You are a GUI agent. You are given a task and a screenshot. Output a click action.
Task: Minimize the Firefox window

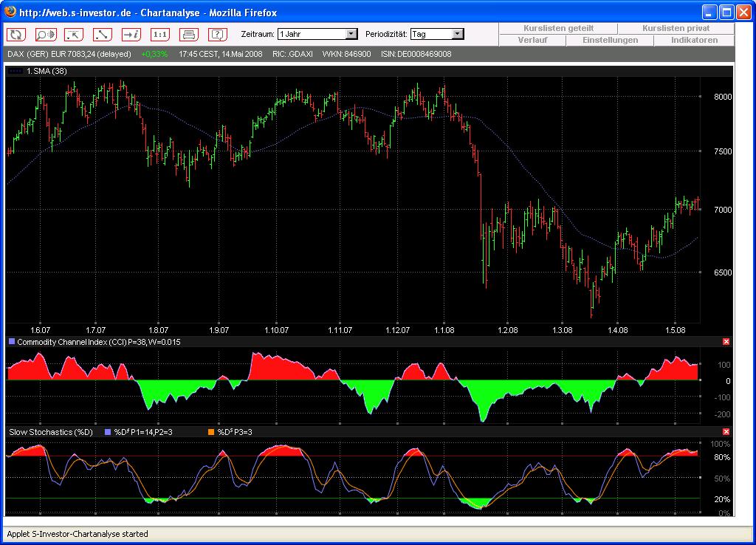(x=709, y=12)
